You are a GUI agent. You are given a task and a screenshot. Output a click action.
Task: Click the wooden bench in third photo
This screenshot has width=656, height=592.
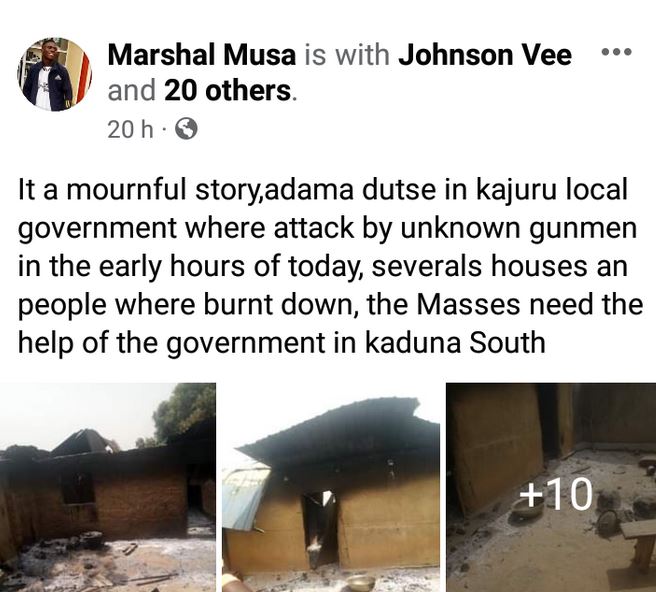(638, 544)
